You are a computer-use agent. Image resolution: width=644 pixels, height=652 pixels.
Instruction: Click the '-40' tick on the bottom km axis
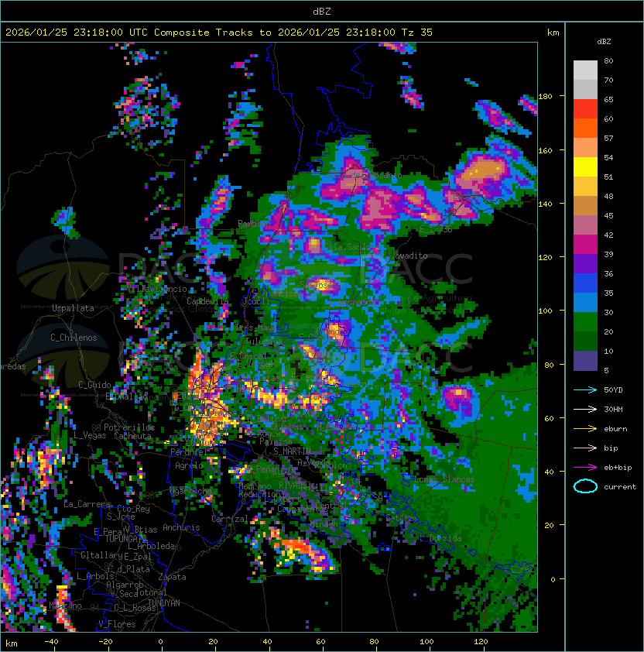coord(51,642)
